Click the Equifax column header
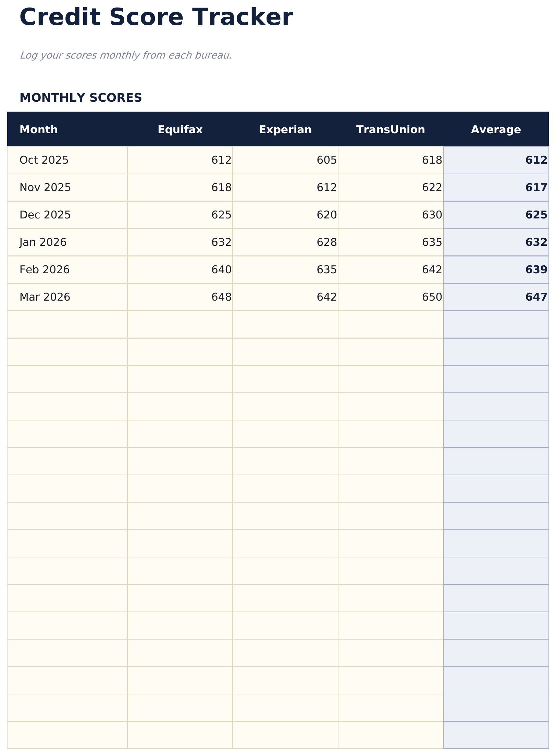This screenshot has width=556, height=756. click(180, 130)
